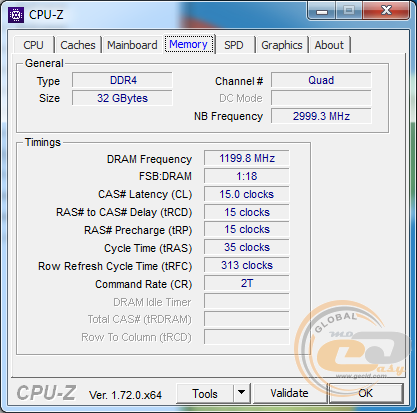This screenshot has height=413, width=417.
Task: Minimize the CPU-Z window
Action: (322, 11)
